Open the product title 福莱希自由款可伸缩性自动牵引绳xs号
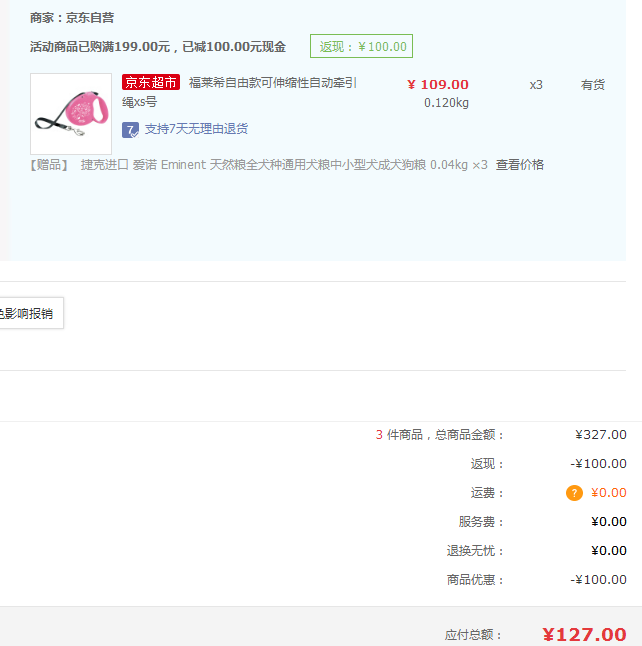Screen dimensions: 642x646 pos(239,92)
